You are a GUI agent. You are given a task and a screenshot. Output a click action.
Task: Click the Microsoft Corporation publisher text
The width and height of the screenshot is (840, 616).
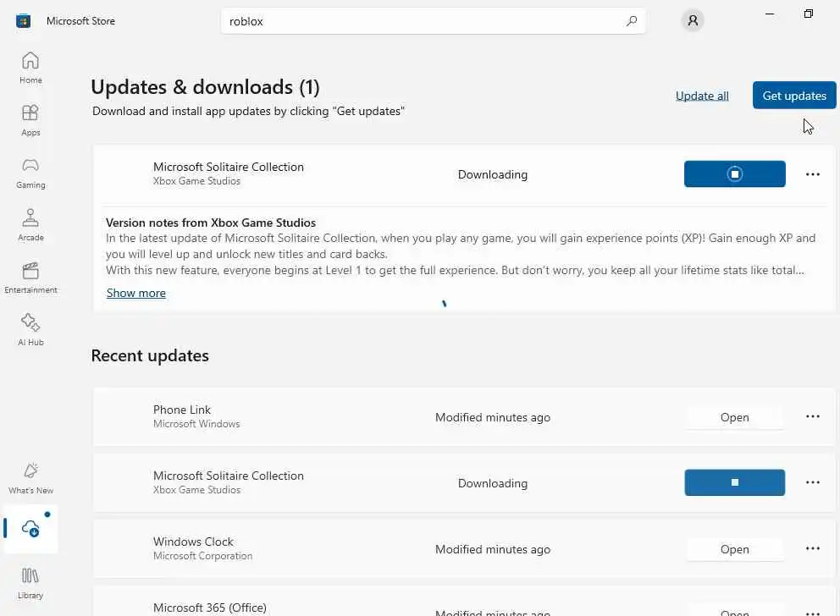[x=202, y=556]
